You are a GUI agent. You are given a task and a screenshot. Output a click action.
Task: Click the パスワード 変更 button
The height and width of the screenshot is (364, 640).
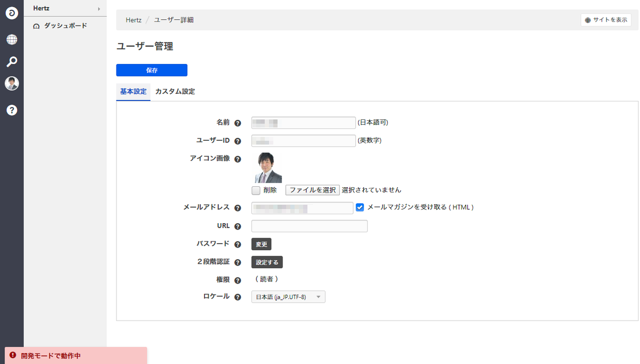point(261,244)
